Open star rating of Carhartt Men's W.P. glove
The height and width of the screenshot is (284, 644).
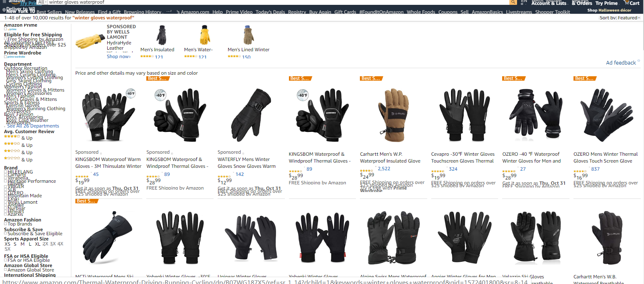click(367, 171)
